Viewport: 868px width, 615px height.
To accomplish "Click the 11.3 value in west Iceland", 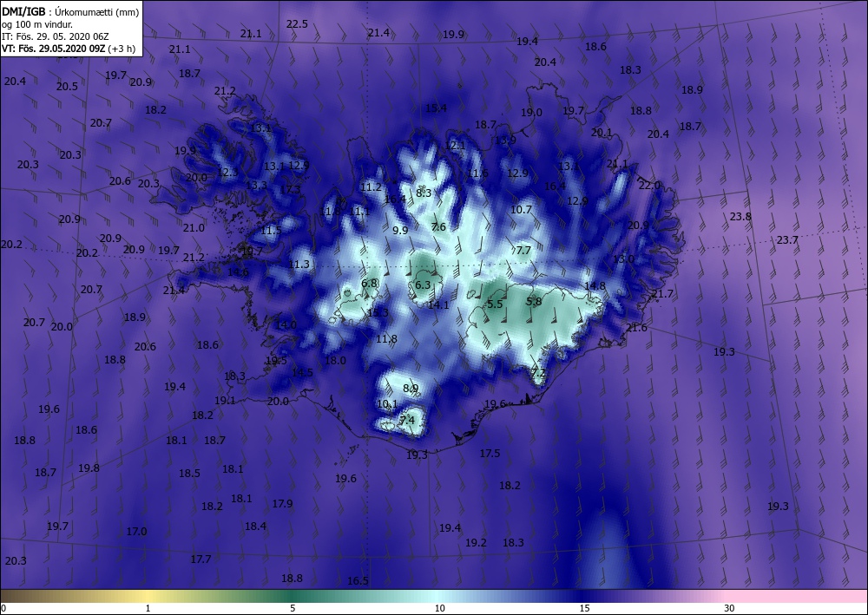I will [299, 265].
